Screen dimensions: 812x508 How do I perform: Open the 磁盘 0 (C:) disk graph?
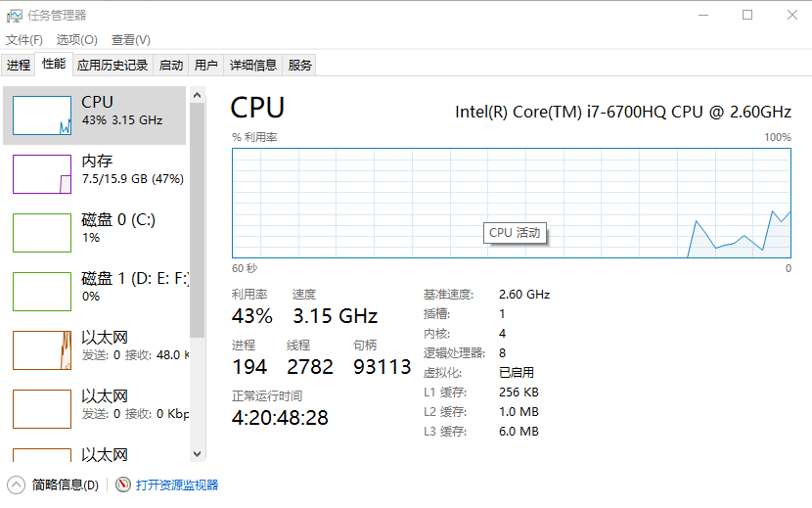[42, 233]
